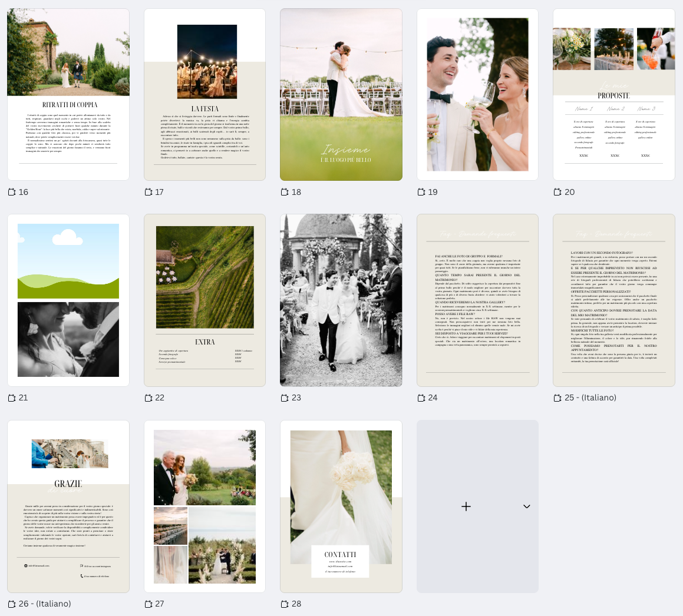
Task: Select page 16 Ritratti di Coppia thumbnail
Action: tap(68, 94)
